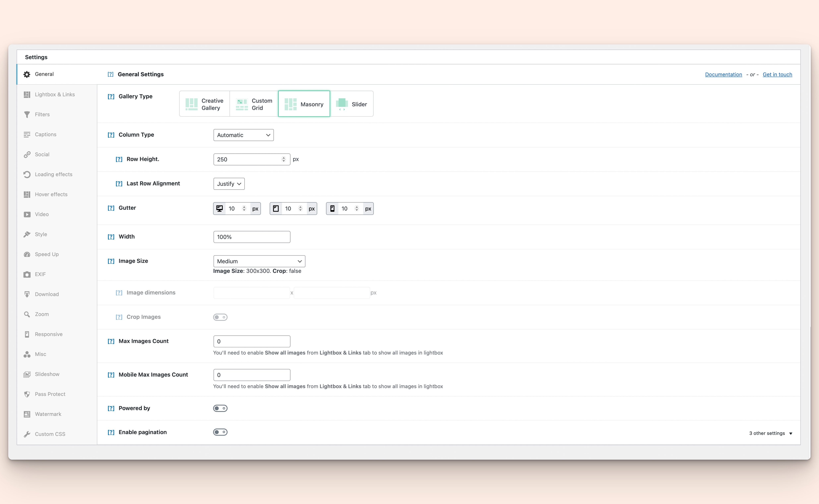Toggle the Powered by switch
The width and height of the screenshot is (819, 504).
pyautogui.click(x=220, y=408)
